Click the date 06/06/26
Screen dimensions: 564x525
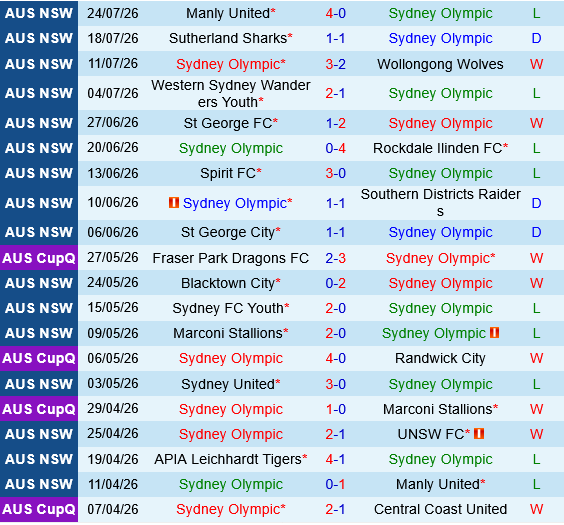(113, 232)
